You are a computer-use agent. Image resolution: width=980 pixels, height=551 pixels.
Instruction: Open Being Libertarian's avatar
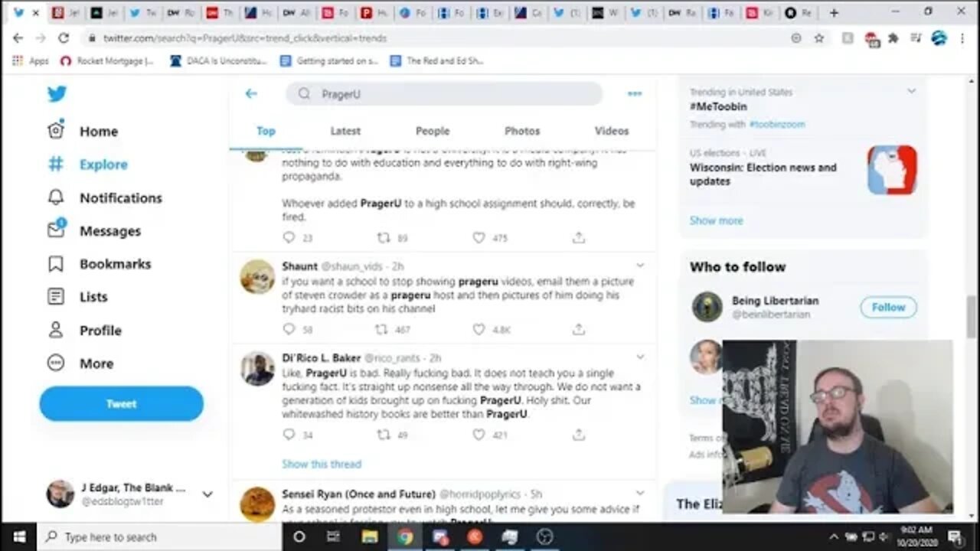pos(707,307)
